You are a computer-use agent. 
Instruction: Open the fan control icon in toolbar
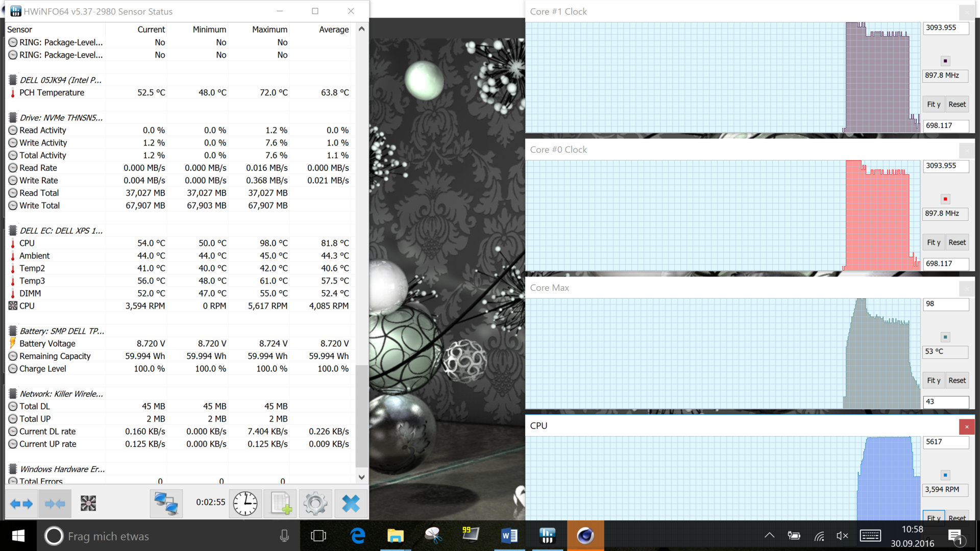(88, 504)
